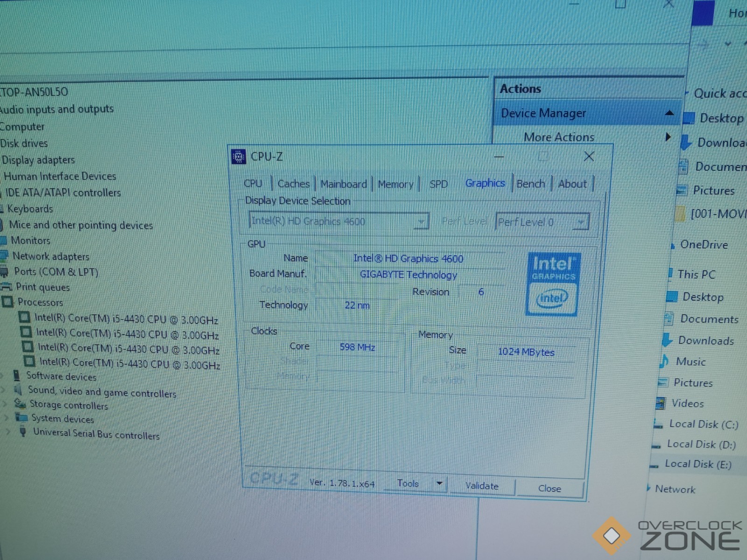The width and height of the screenshot is (747, 560).
Task: Click the GIGABYTE Technology board manufacturer value
Action: [x=409, y=275]
